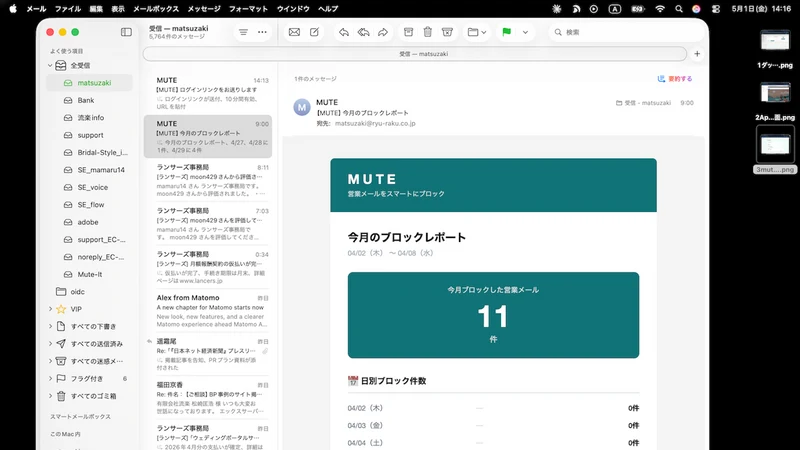
Task: Archive the selected message
Action: point(408,32)
